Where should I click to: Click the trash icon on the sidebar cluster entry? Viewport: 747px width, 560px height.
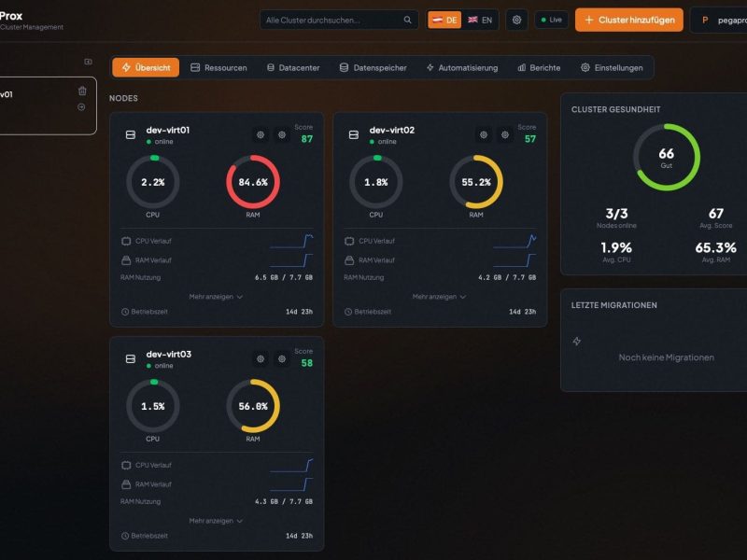(x=84, y=90)
